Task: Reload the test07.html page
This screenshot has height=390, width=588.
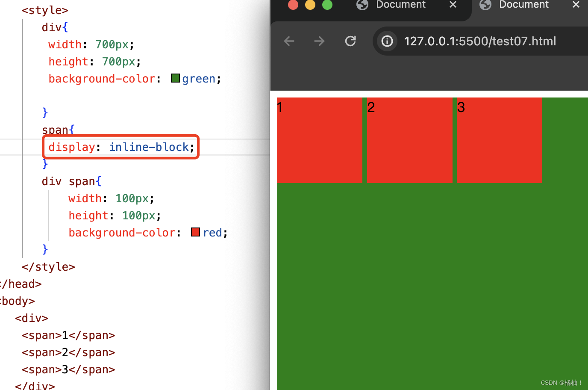Action: pyautogui.click(x=350, y=41)
